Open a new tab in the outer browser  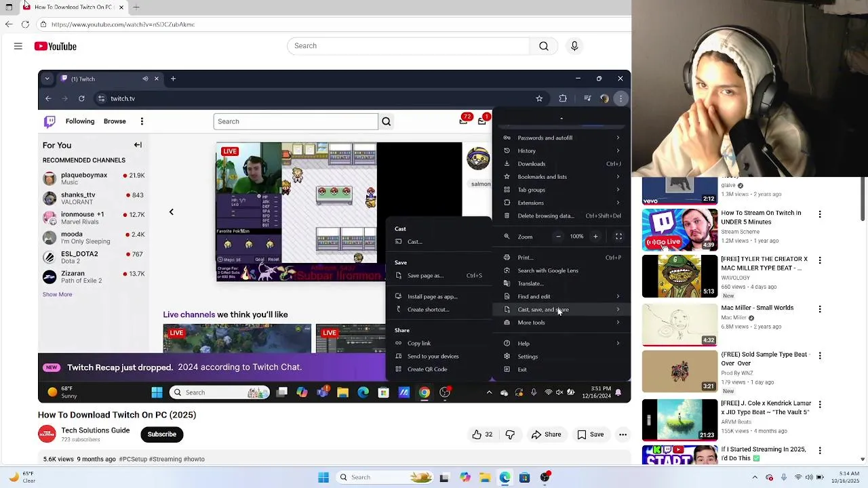[x=136, y=7]
